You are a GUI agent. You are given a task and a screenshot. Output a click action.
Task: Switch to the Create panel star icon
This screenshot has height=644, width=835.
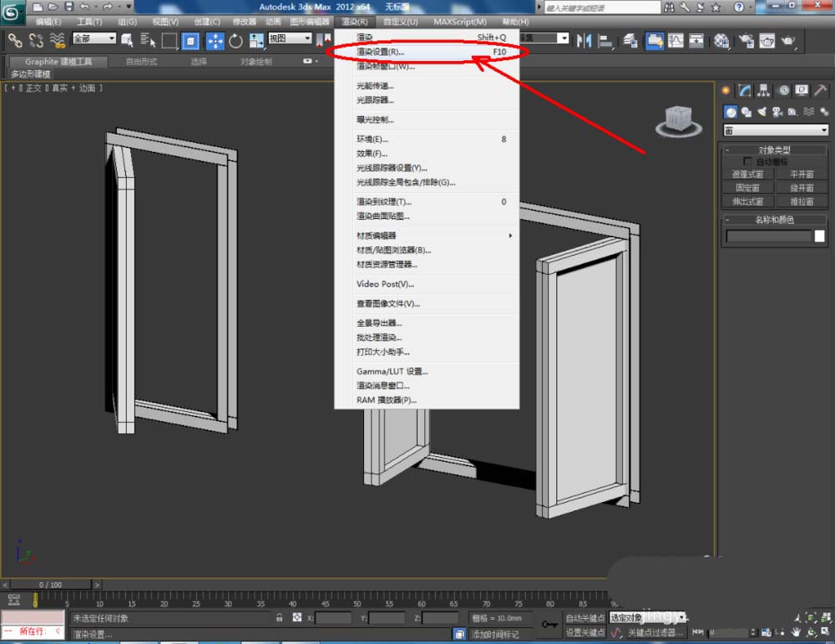(x=726, y=90)
